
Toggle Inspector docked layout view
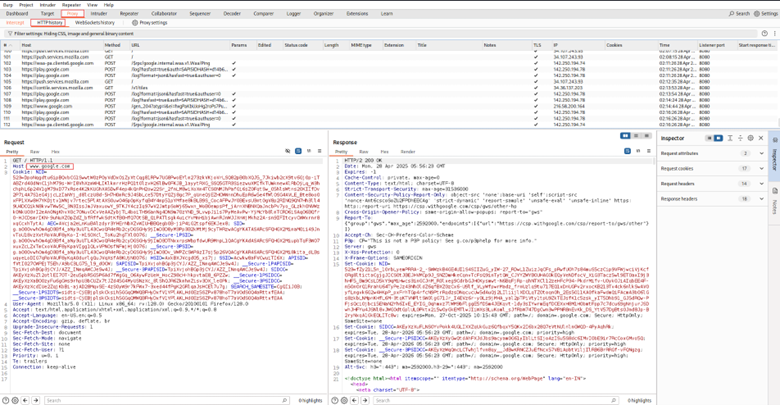pyautogui.click(x=709, y=138)
